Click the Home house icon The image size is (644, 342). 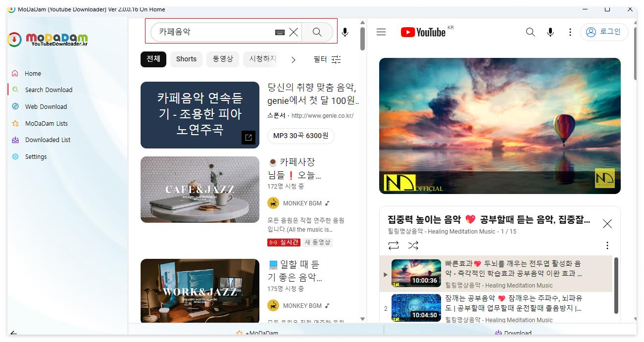15,73
